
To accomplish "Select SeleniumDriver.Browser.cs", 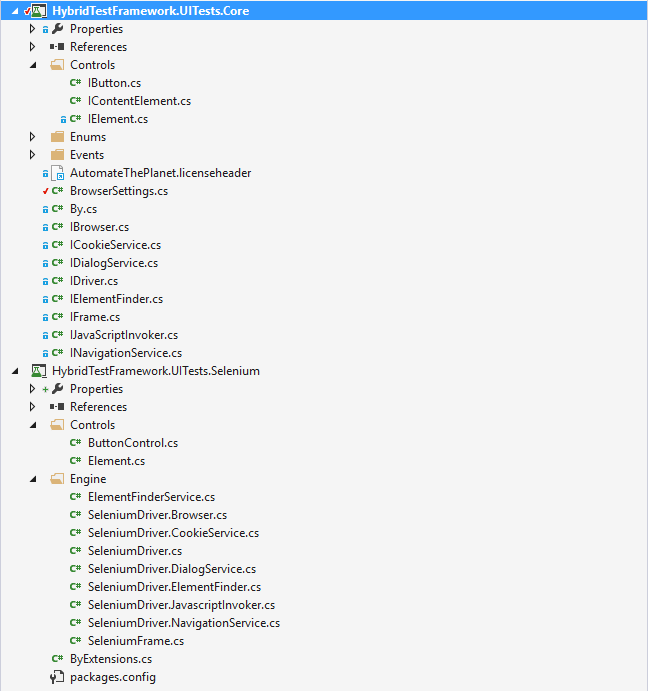I will tap(157, 515).
